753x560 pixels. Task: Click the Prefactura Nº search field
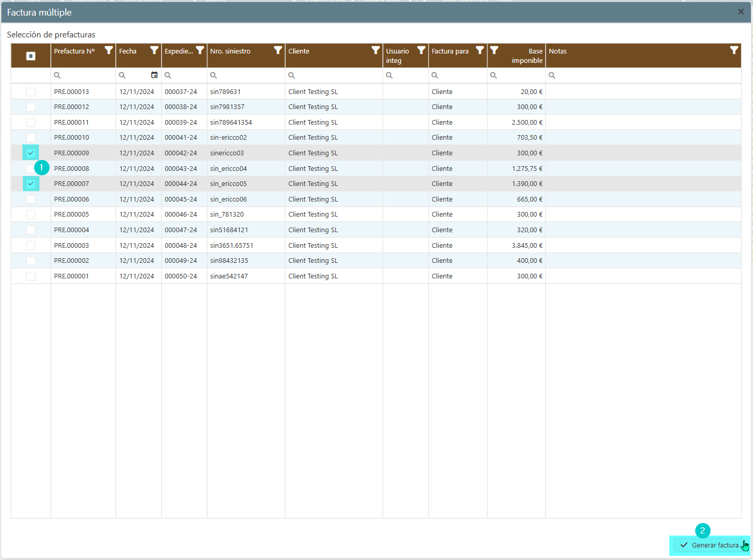(x=87, y=76)
